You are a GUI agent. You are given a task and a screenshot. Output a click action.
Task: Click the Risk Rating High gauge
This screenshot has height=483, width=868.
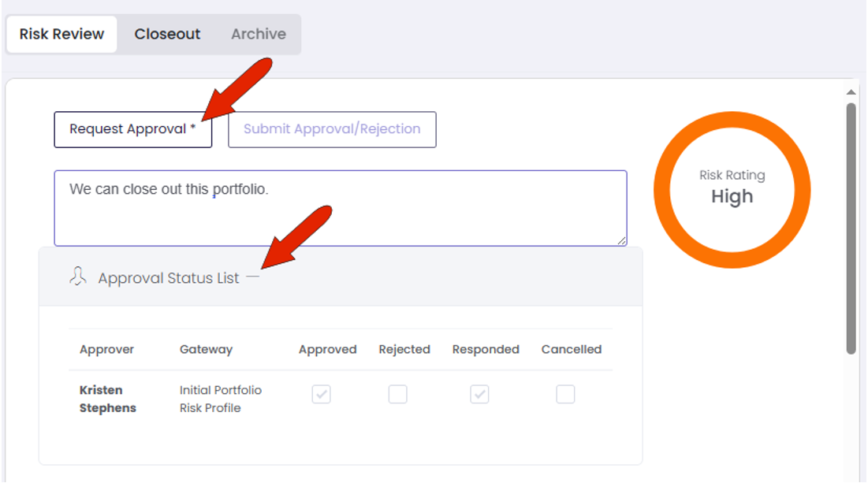732,190
